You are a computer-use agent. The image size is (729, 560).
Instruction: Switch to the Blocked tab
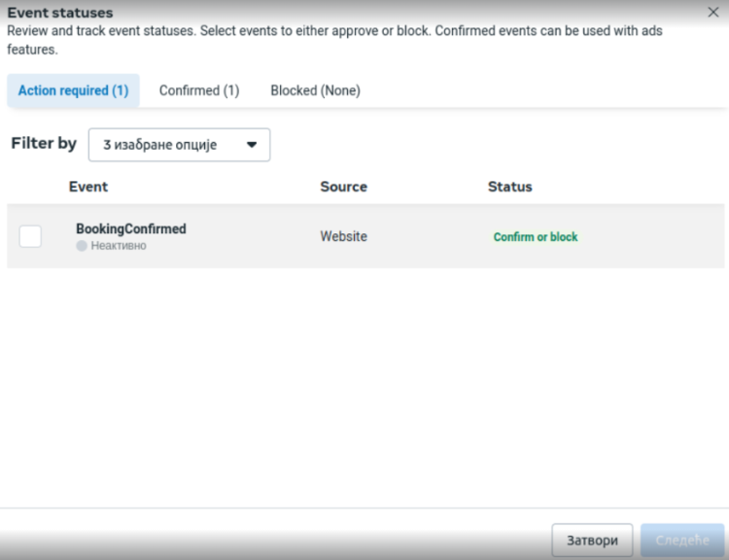coord(315,90)
